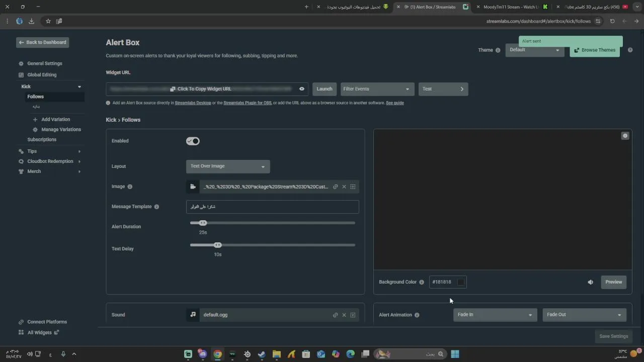The image size is (644, 362).
Task: Click the Browse Themes button
Action: (x=595, y=50)
